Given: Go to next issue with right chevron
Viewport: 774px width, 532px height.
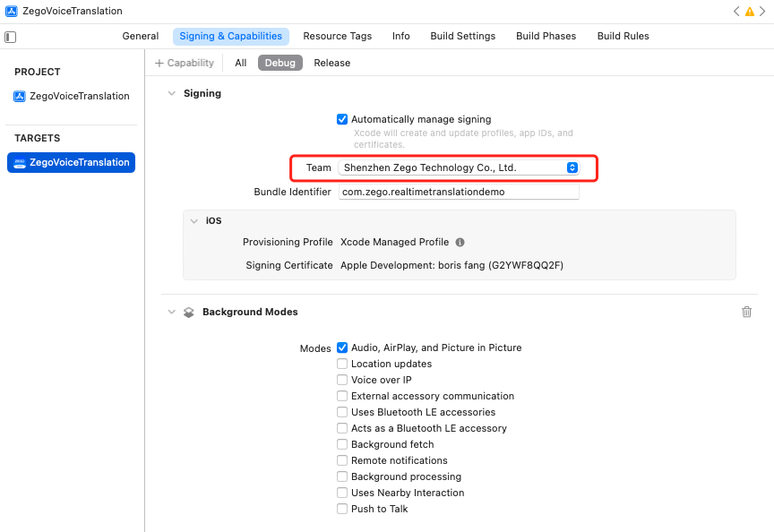Looking at the screenshot, I should pos(762,12).
